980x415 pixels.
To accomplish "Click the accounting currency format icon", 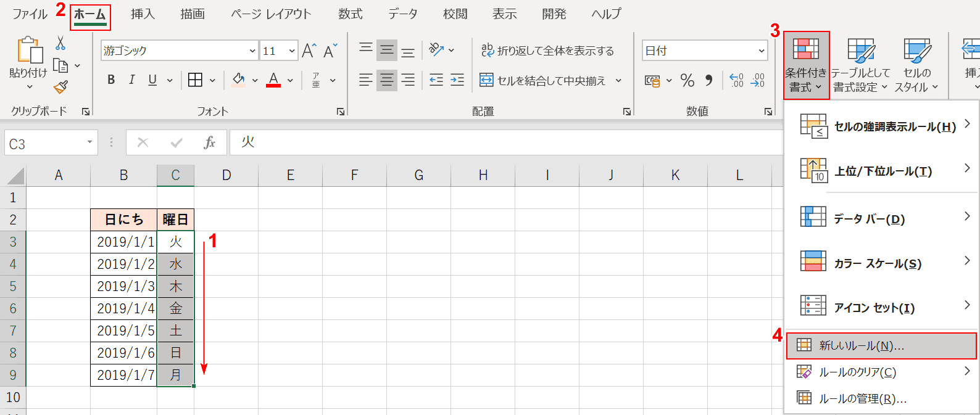I will coord(652,81).
